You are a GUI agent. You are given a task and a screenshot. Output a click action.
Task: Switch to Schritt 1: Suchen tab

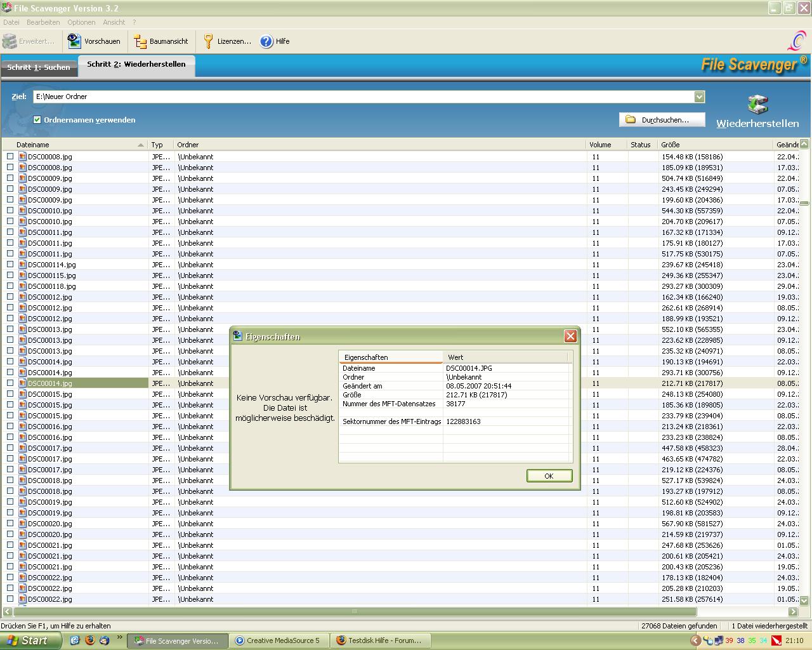click(39, 67)
